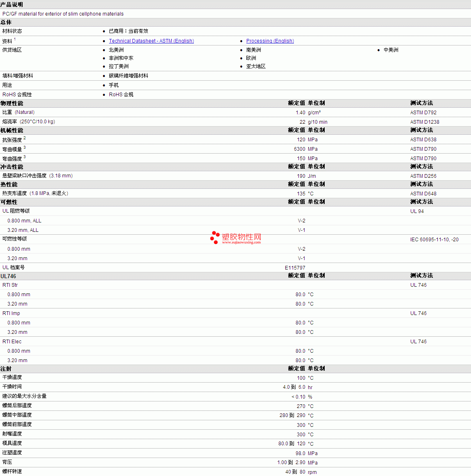The image size is (471, 476).
Task: Click the 冲击性能 section header
Action: pyautogui.click(x=12, y=167)
